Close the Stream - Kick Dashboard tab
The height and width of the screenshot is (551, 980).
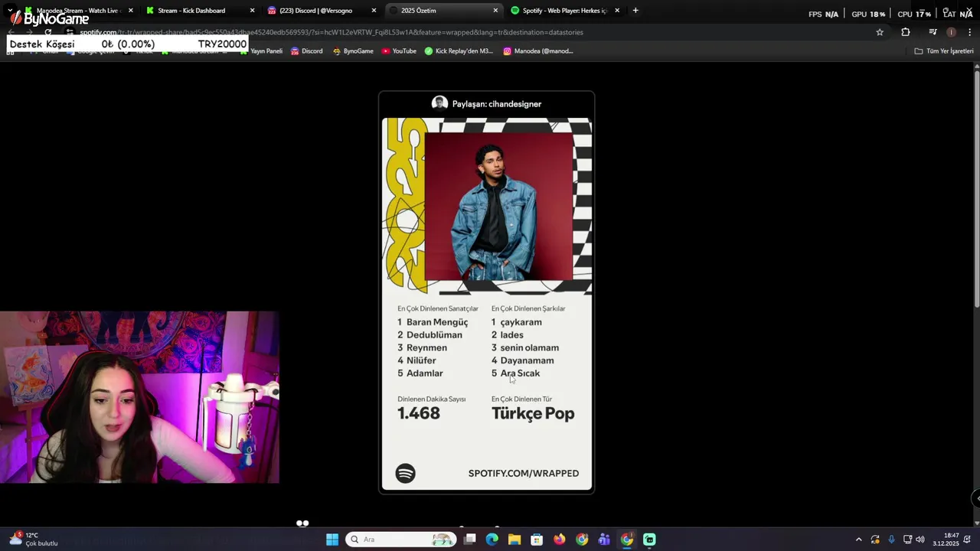[252, 11]
